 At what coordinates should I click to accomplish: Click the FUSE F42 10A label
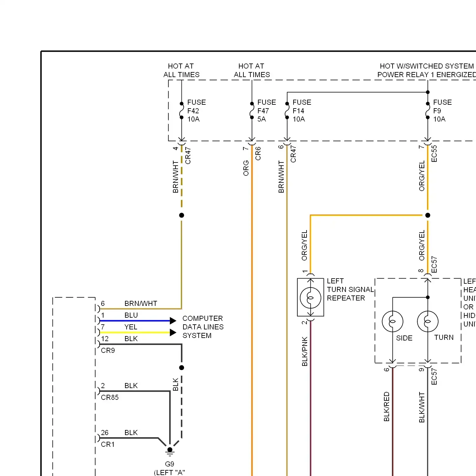tap(196, 111)
